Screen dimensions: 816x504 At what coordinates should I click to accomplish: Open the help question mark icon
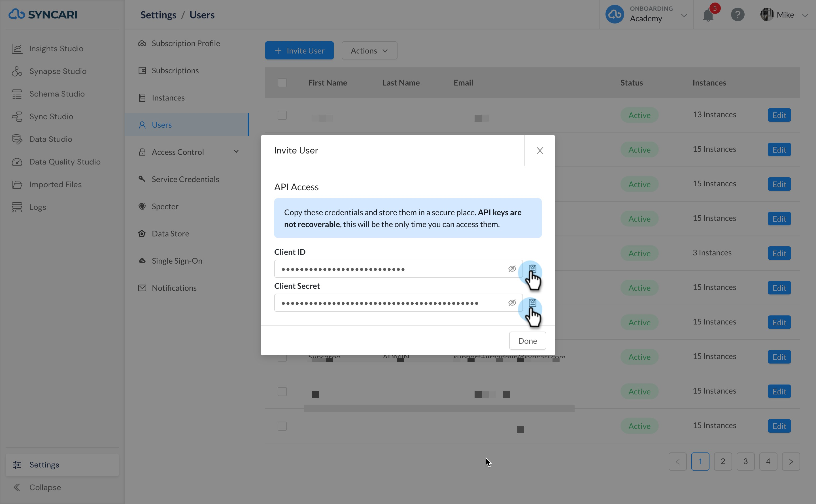(x=738, y=15)
